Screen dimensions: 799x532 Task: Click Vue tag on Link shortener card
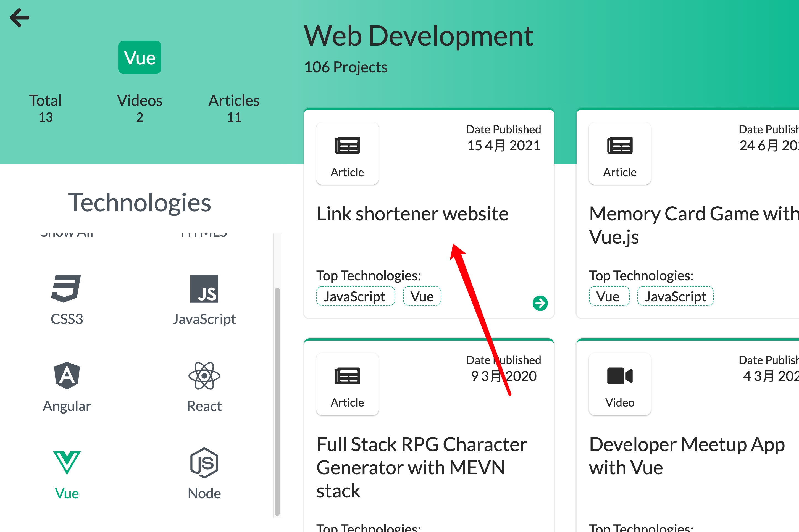pyautogui.click(x=422, y=296)
